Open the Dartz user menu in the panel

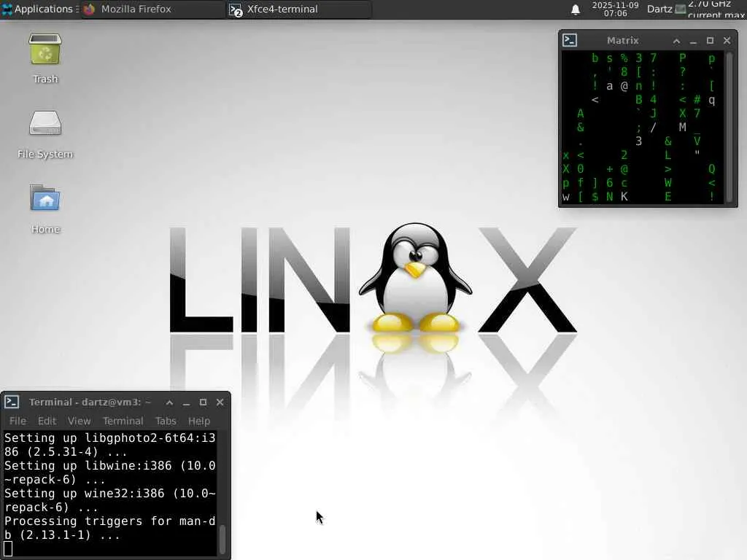coord(659,9)
